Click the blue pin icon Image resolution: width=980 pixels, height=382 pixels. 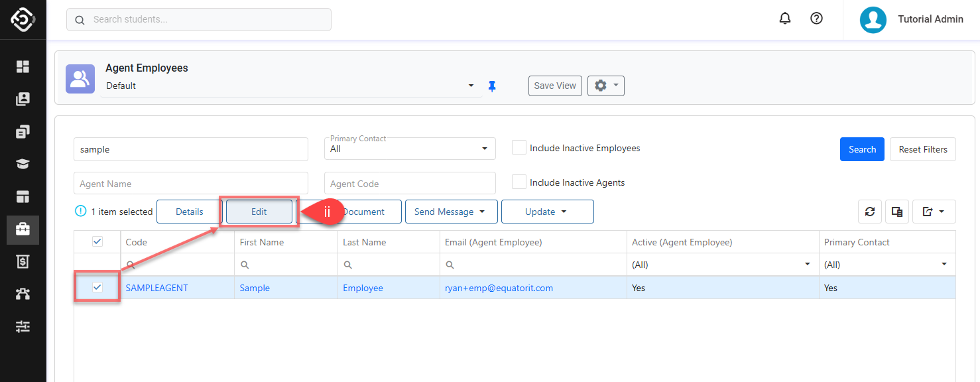pyautogui.click(x=492, y=86)
